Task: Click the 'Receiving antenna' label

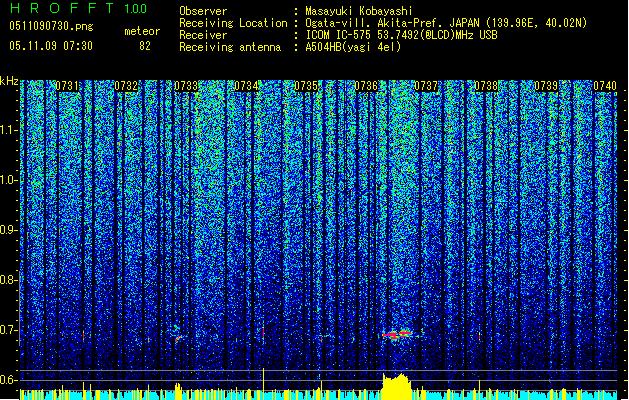Action: [230, 47]
